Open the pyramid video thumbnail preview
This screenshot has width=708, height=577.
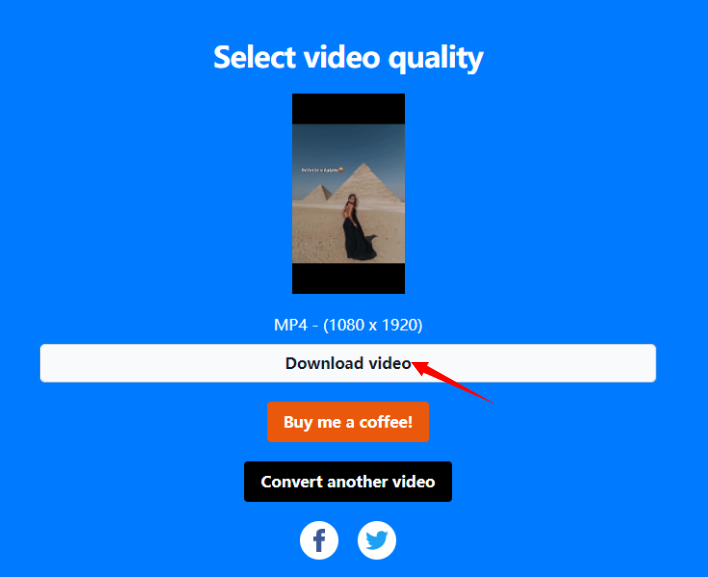(x=349, y=194)
